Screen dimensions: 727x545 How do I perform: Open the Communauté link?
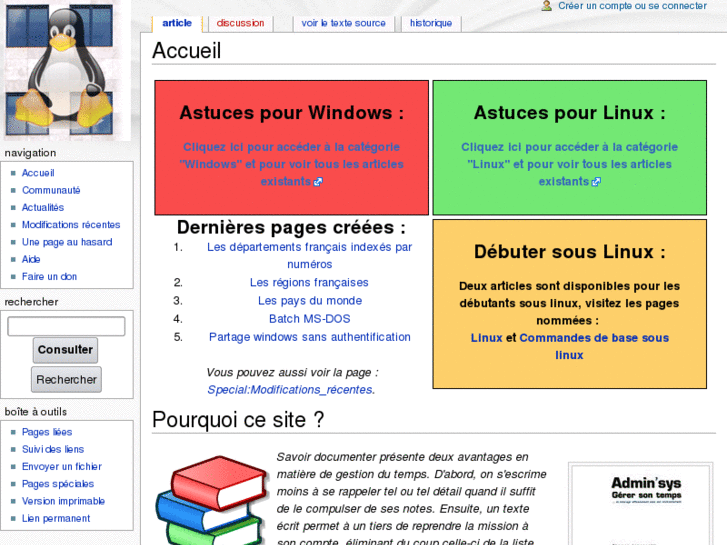(x=51, y=190)
